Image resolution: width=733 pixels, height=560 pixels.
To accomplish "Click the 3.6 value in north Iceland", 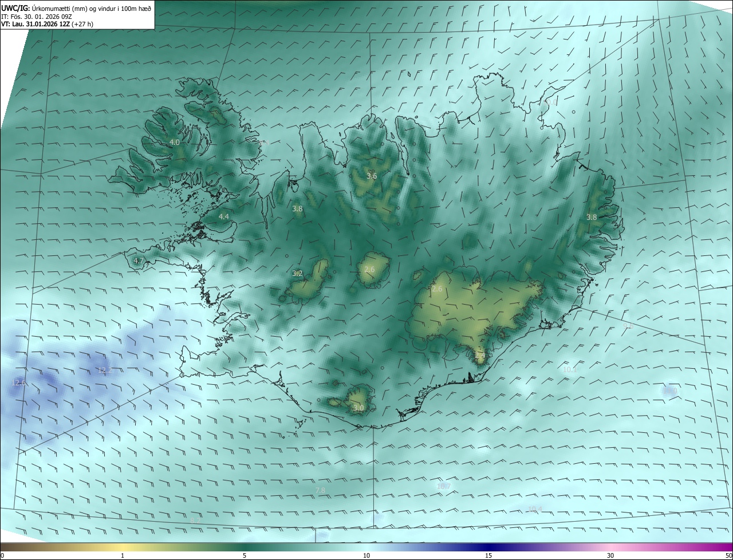I will 372,176.
